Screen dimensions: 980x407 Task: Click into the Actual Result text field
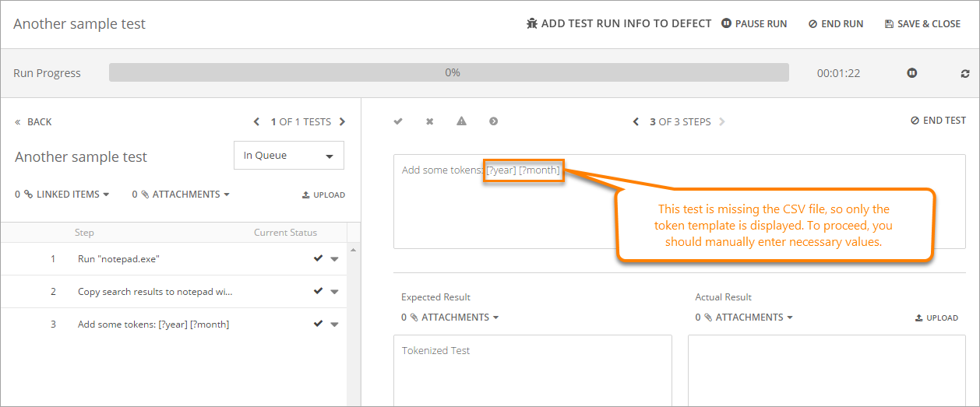[x=826, y=370]
